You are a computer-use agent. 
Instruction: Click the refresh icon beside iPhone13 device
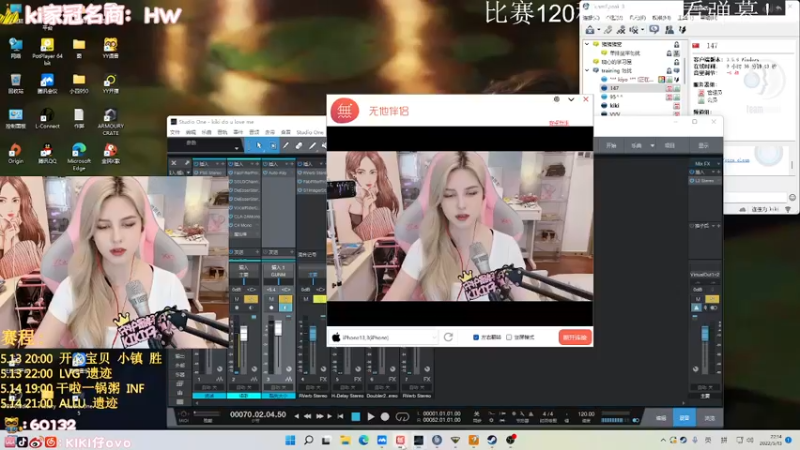[x=448, y=337]
